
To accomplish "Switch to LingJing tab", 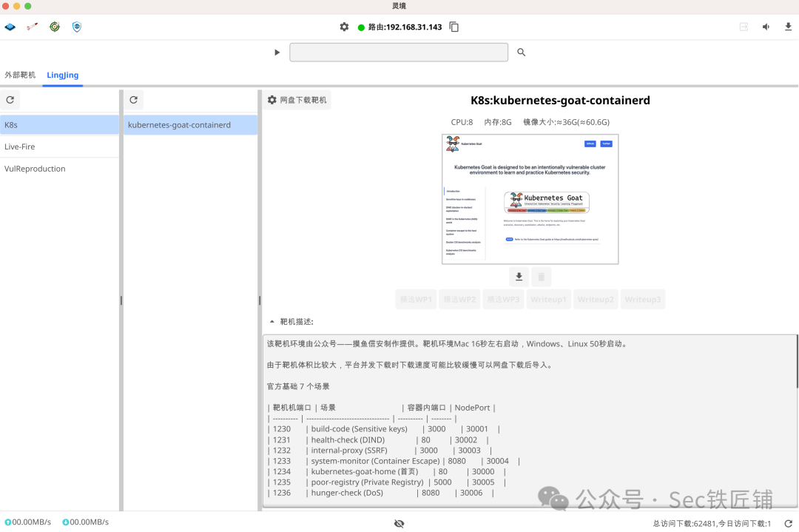I will coord(63,75).
